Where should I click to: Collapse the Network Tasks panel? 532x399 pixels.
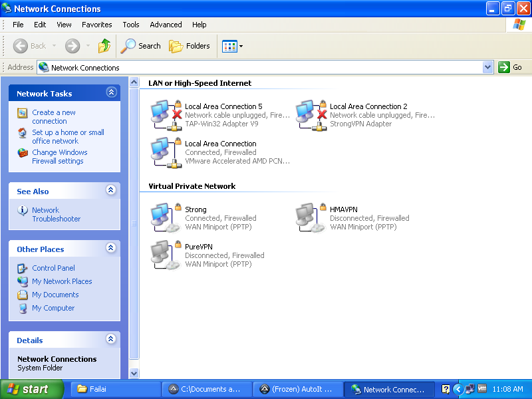pos(111,93)
